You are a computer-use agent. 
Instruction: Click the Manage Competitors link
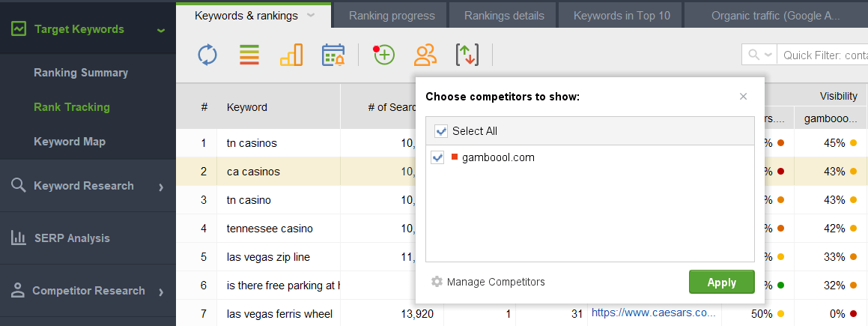496,282
